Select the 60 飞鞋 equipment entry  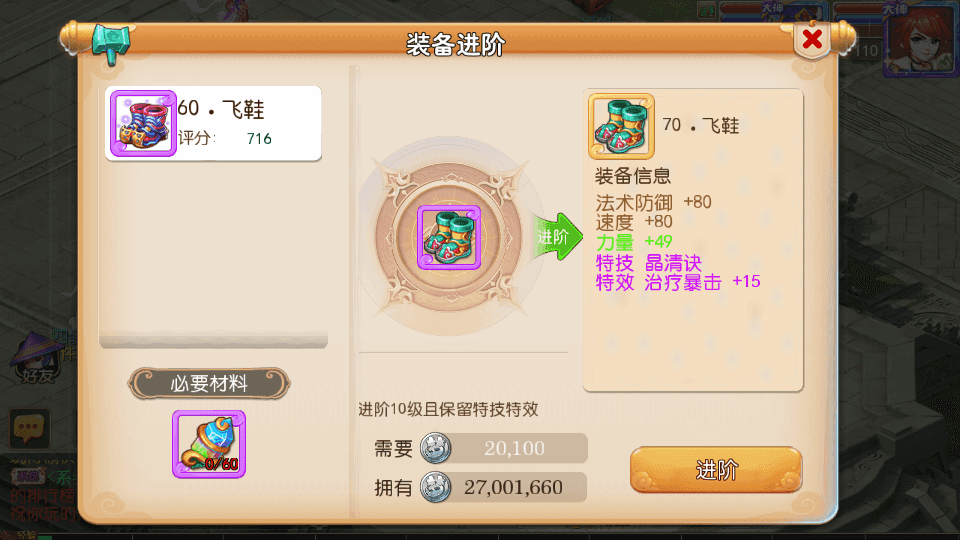pyautogui.click(x=213, y=124)
